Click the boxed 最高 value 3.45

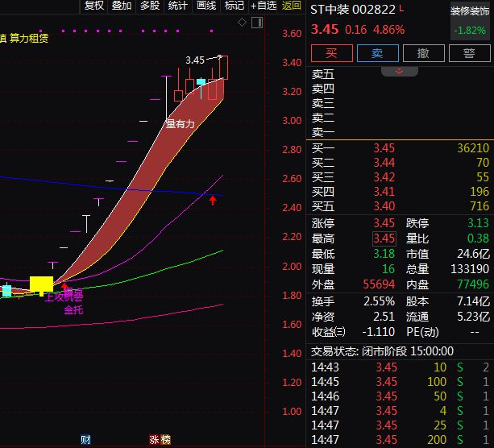(384, 239)
